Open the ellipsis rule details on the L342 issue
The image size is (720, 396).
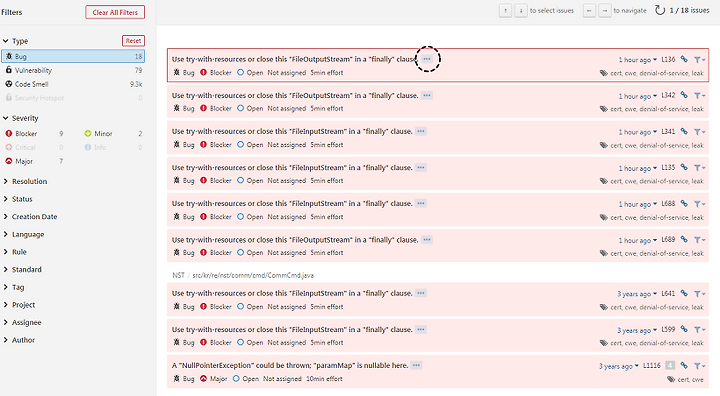tap(427, 95)
